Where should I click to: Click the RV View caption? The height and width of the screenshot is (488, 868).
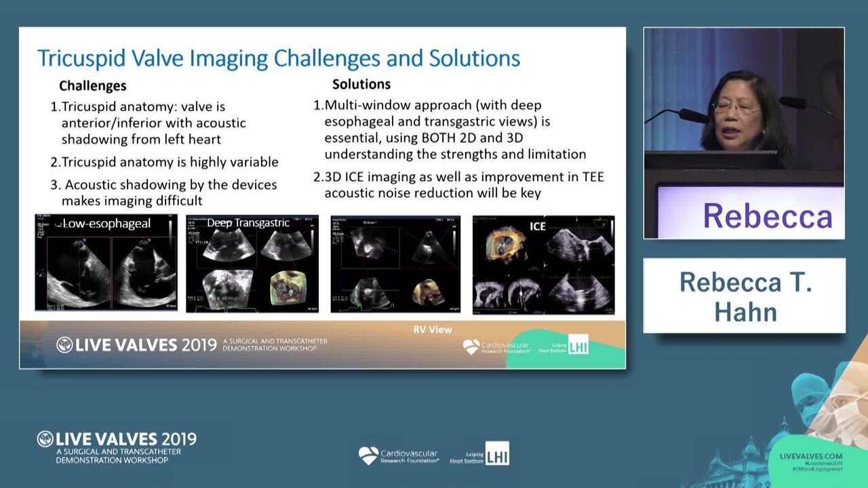pos(433,329)
